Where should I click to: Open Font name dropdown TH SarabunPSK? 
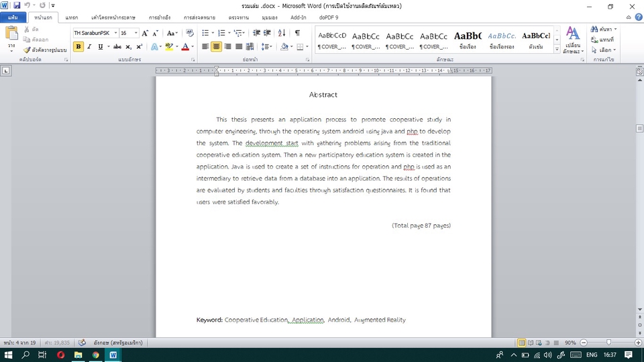point(116,33)
